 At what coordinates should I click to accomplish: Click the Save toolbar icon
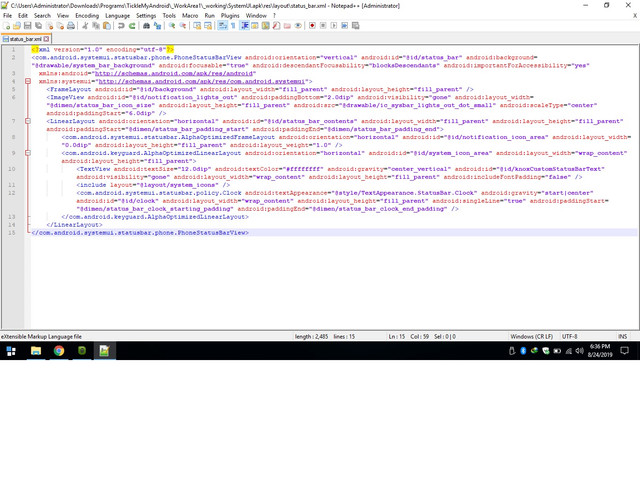tap(27, 26)
